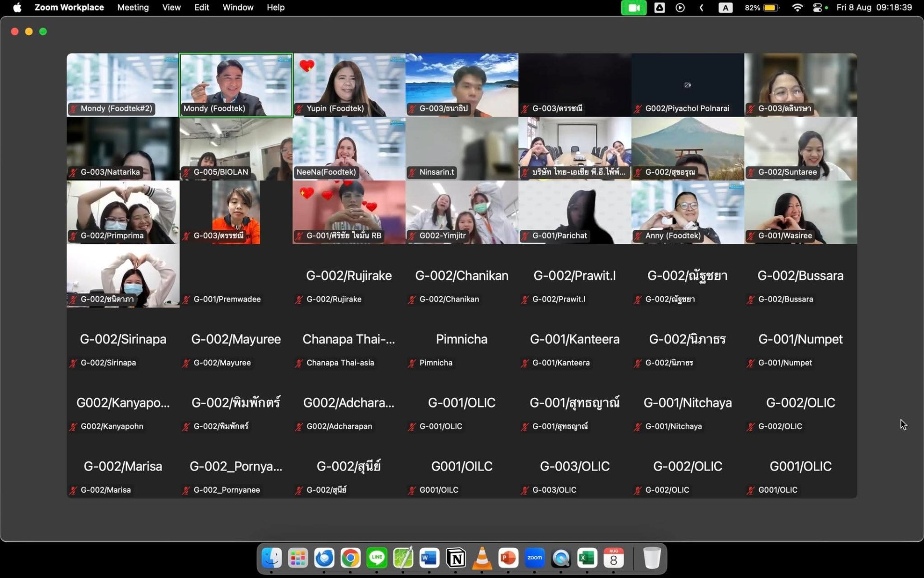Open the Zoom icon in the dock
The width and height of the screenshot is (924, 578).
point(534,558)
